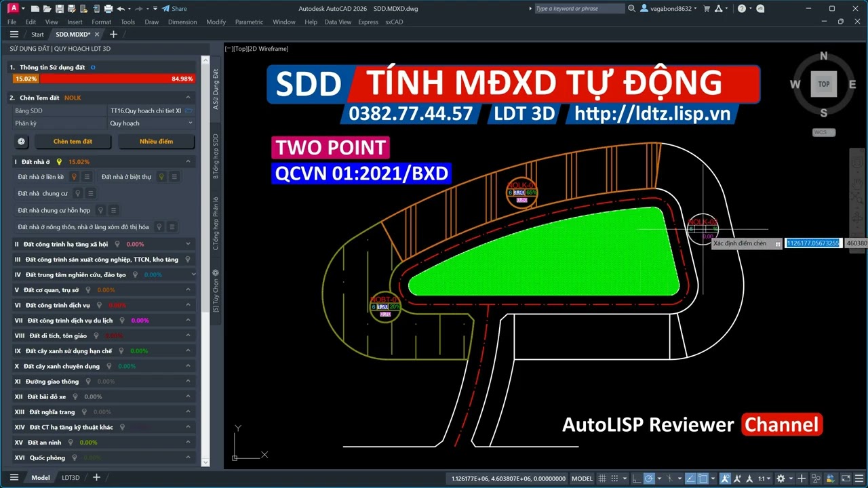Image resolution: width=868 pixels, height=488 pixels.
Task: Toggle the bulb for VII Đất công trình dịch vụ du lịch
Action: [122, 321]
